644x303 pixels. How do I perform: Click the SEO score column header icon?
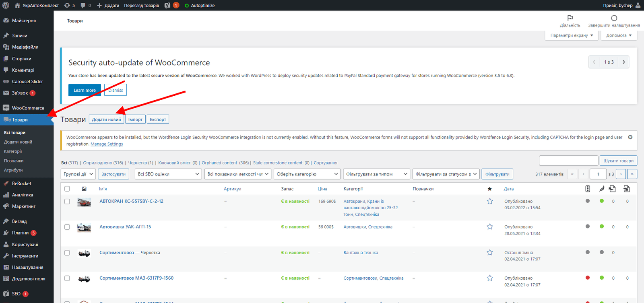pyautogui.click(x=588, y=189)
